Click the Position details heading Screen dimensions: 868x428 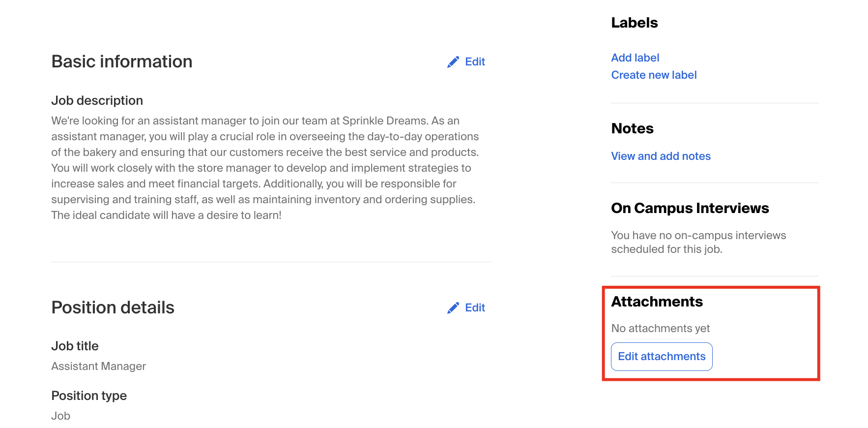tap(113, 307)
